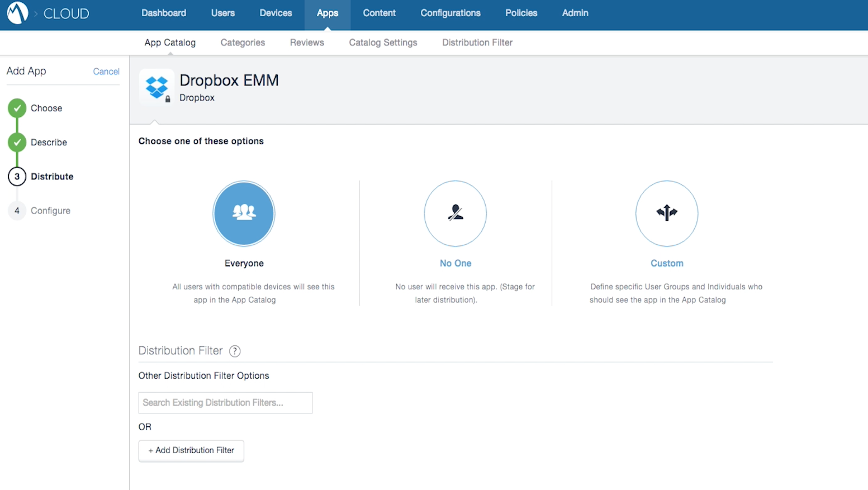Click the green Choose step checkmark
The width and height of the screenshot is (868, 490).
(x=17, y=108)
